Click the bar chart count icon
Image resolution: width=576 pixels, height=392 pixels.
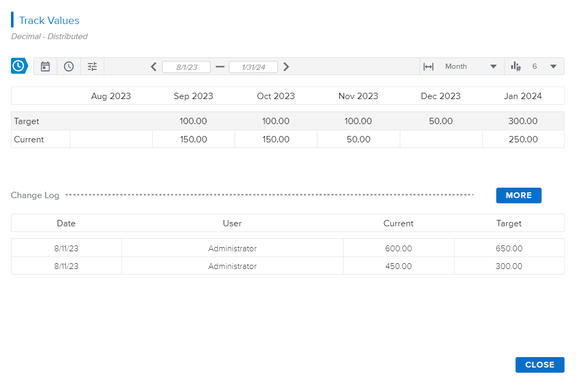point(516,67)
